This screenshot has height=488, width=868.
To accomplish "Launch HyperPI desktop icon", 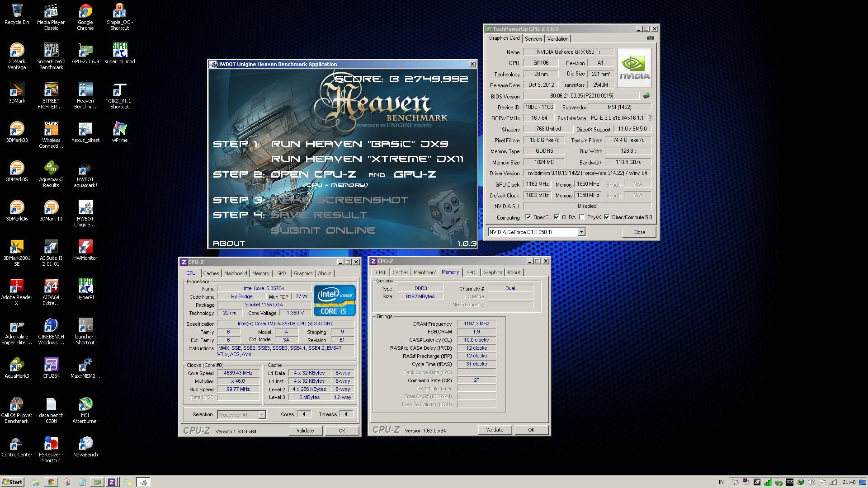I will pyautogui.click(x=85, y=289).
